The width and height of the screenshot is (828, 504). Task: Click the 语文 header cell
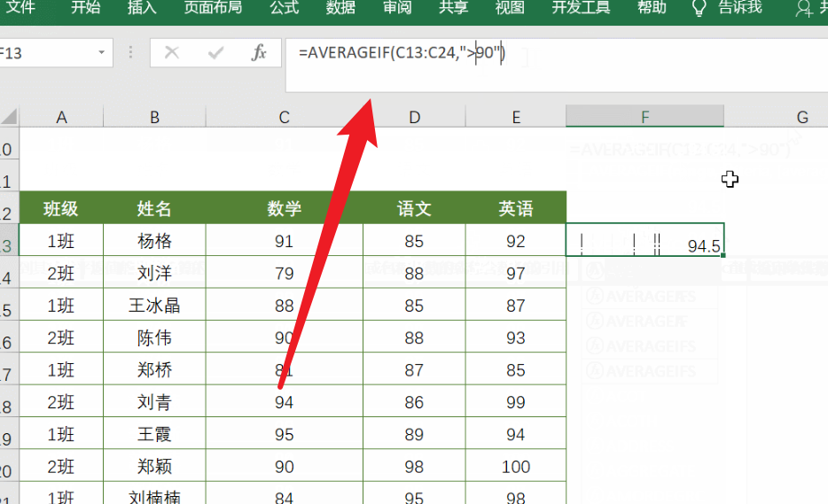(415, 208)
